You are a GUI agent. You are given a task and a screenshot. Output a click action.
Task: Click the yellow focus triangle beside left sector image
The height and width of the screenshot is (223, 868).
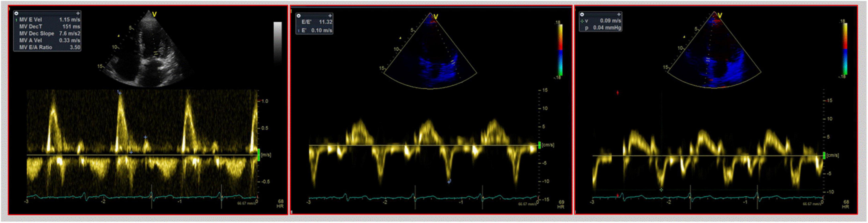click(119, 35)
